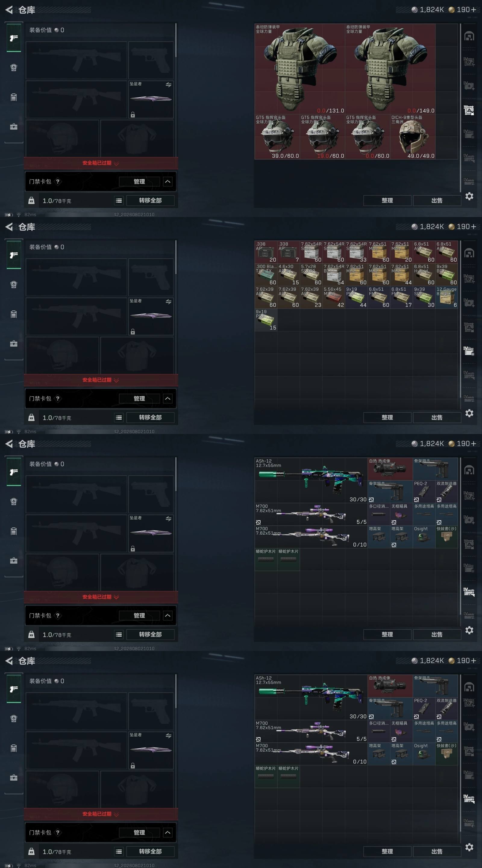This screenshot has height=868, width=482.
Task: Open the weapons loadout tab on the armor screen
Action: point(14,38)
